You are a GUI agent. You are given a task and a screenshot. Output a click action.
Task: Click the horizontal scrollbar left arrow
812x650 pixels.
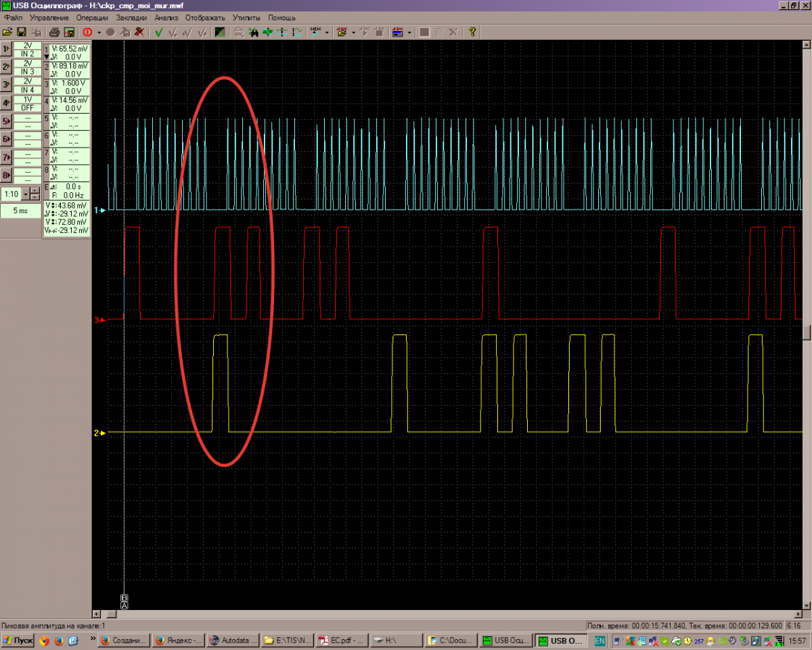(96, 614)
